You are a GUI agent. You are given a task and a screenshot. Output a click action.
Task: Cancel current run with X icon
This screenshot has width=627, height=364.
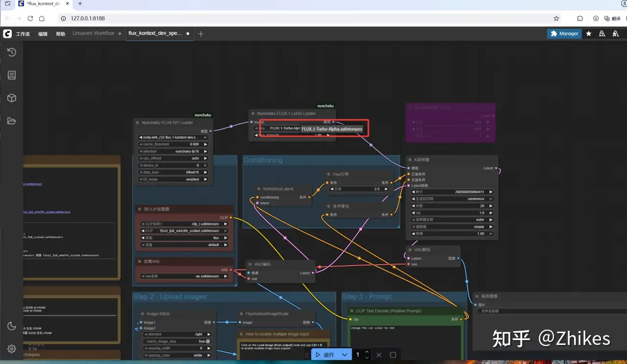[x=379, y=355]
